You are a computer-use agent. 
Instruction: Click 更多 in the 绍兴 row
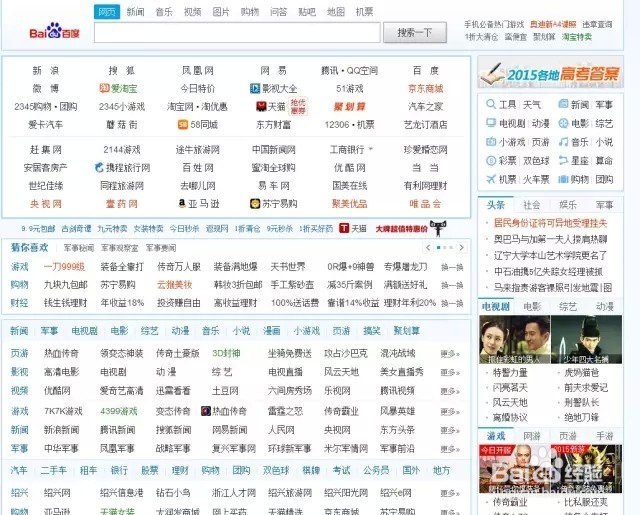pyautogui.click(x=450, y=493)
